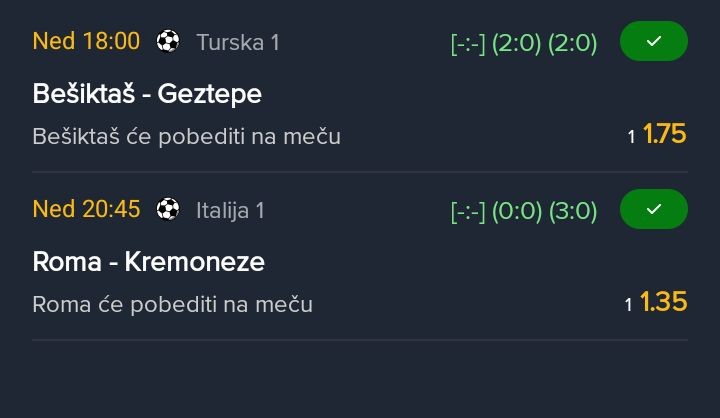Click the (3:0) final score for Roma
720x418 pixels.
[573, 211]
